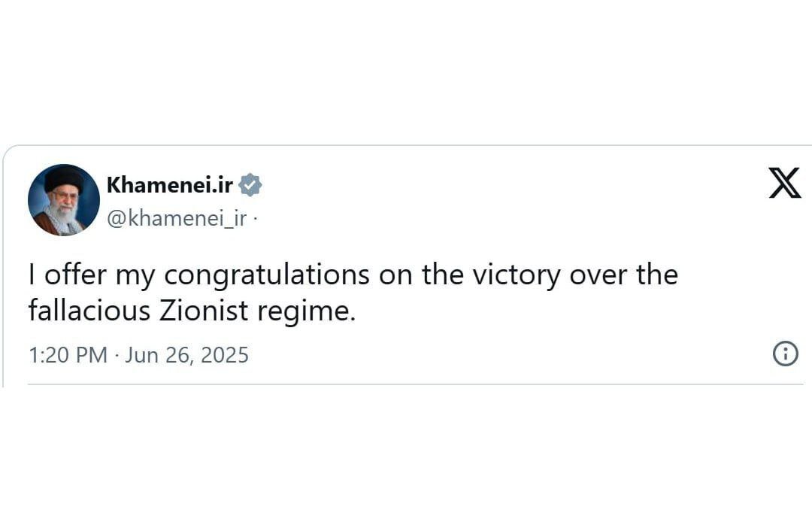812x507 pixels.
Task: Click the blank area above the tweet card
Action: [x=406, y=71]
